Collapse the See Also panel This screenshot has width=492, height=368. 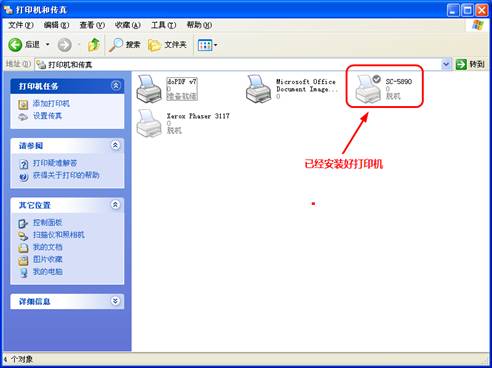[115, 145]
